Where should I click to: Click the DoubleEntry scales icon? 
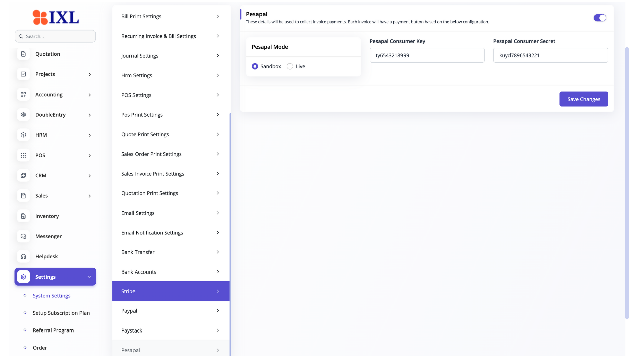point(23,115)
